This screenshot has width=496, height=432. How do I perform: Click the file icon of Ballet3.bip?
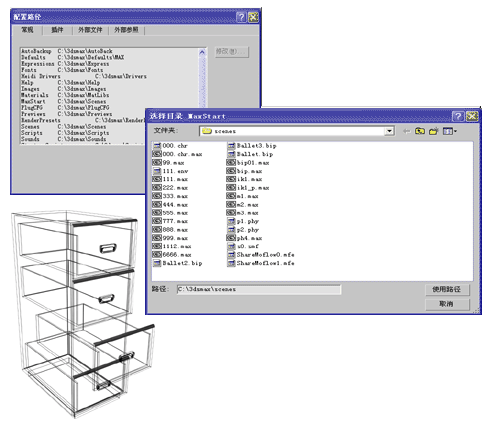click(x=231, y=146)
